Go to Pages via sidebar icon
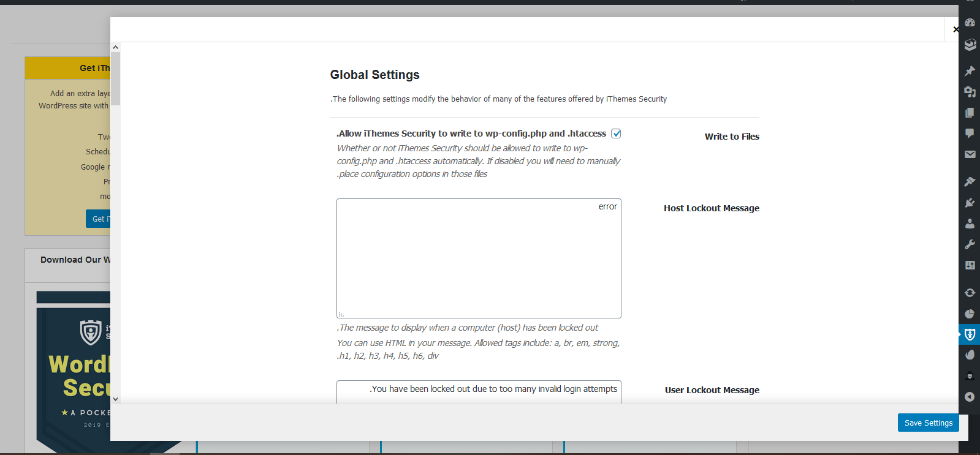This screenshot has height=455, width=980. [x=970, y=113]
